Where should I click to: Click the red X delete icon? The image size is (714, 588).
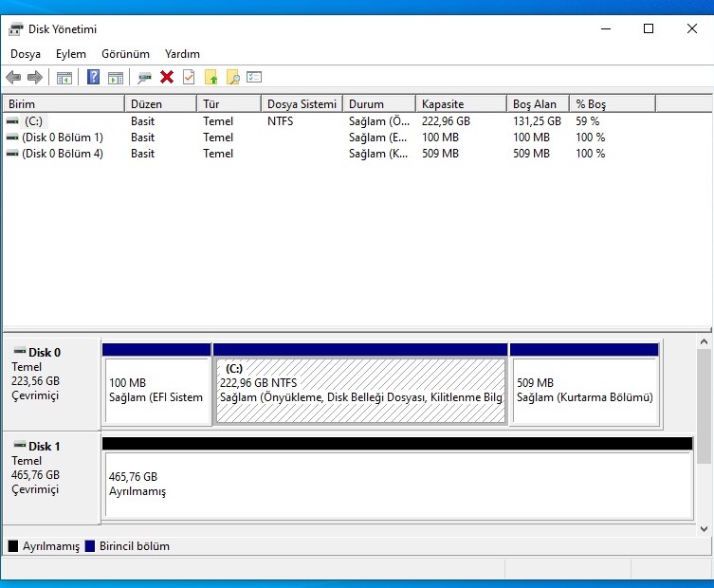[167, 78]
